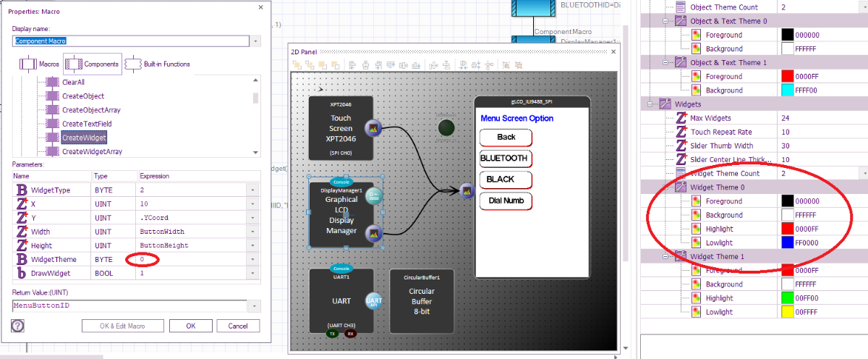Open the Width expression dropdown
Screen dimensions: 868x359
point(253,232)
